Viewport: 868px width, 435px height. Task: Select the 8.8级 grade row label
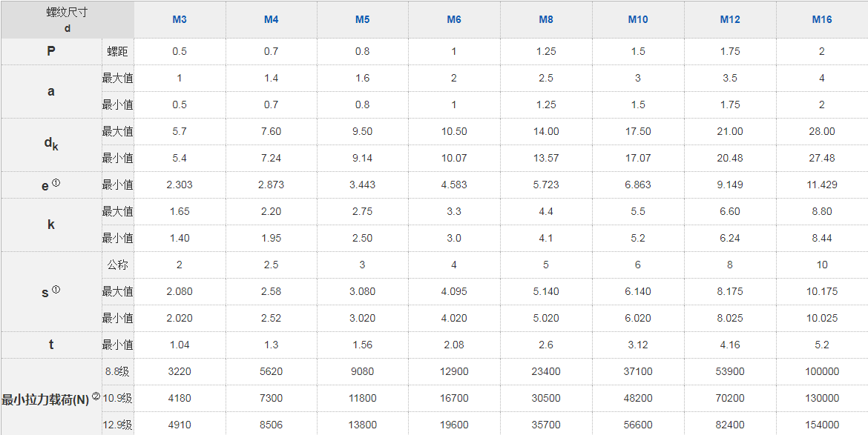coord(117,372)
